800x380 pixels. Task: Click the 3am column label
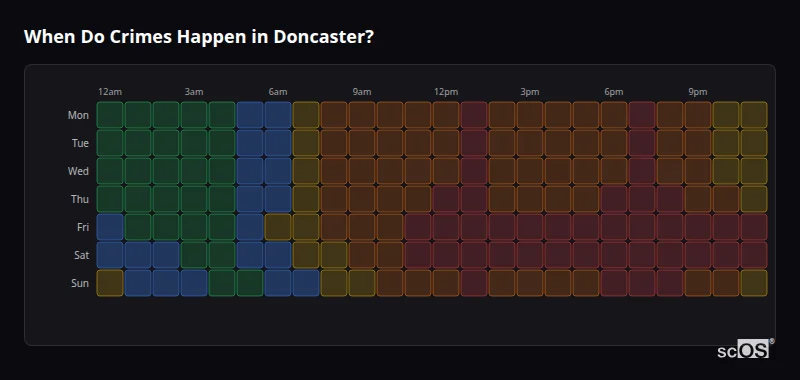194,92
